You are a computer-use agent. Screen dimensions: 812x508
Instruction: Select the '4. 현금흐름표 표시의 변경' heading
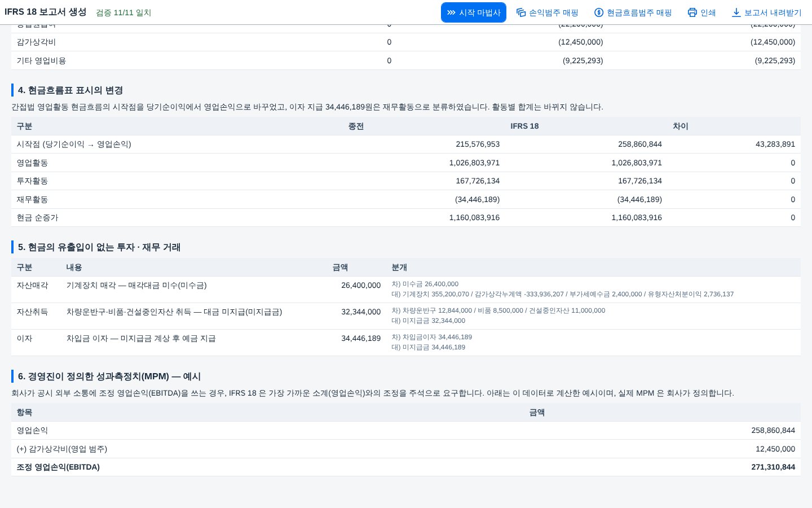(70, 90)
